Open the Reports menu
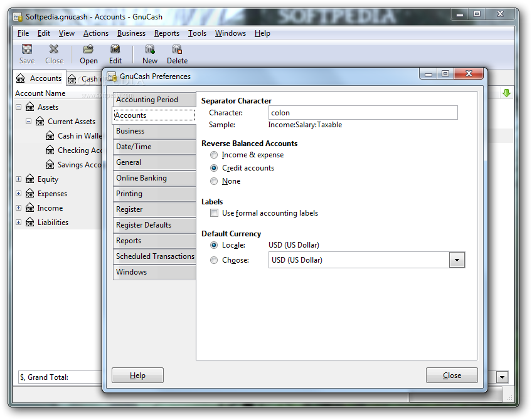 pyautogui.click(x=167, y=33)
